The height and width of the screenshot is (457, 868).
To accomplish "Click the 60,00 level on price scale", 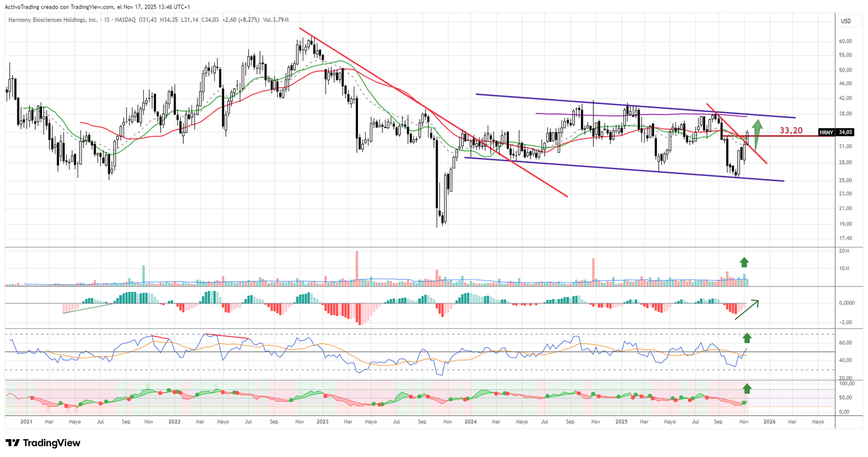I will click(845, 41).
